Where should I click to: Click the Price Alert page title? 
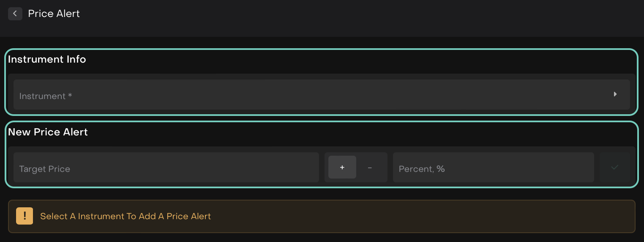tap(54, 14)
